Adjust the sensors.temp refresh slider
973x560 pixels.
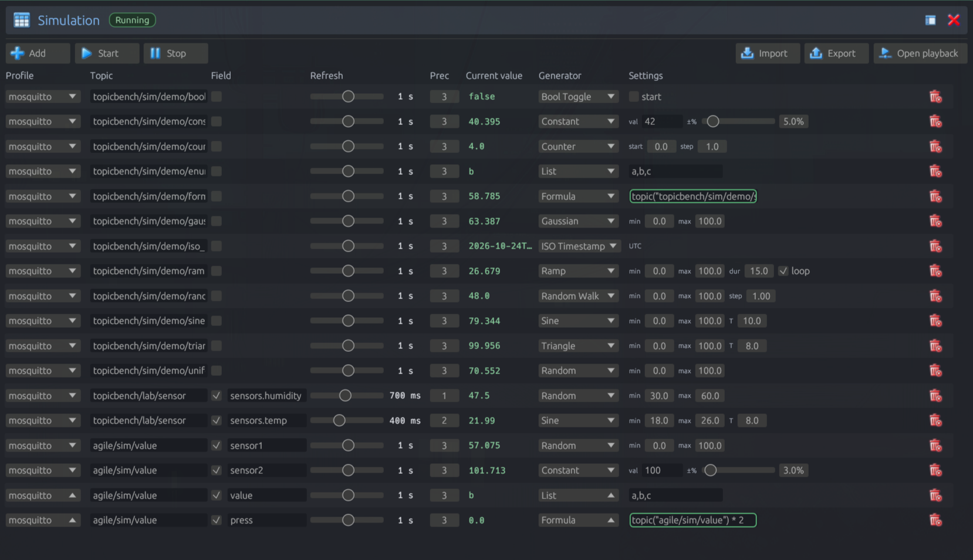(347, 420)
